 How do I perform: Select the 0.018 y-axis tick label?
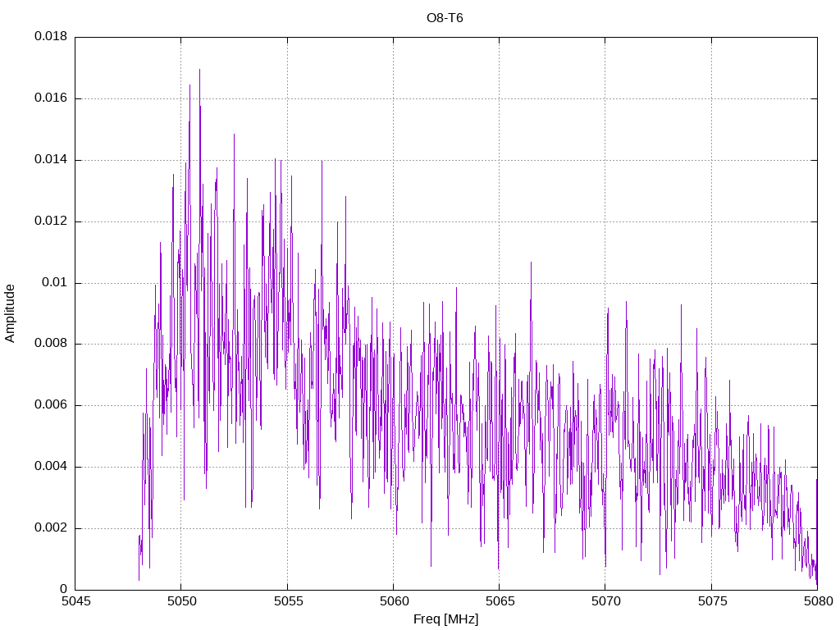50,37
